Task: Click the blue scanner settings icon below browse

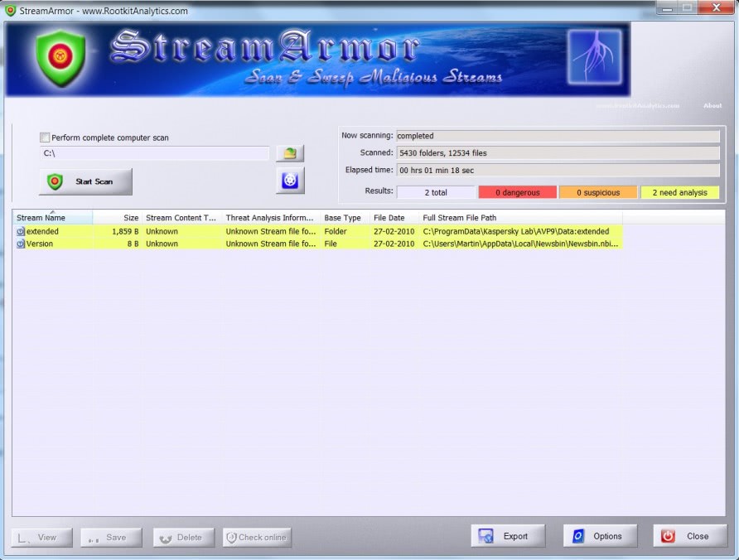Action: pyautogui.click(x=289, y=179)
